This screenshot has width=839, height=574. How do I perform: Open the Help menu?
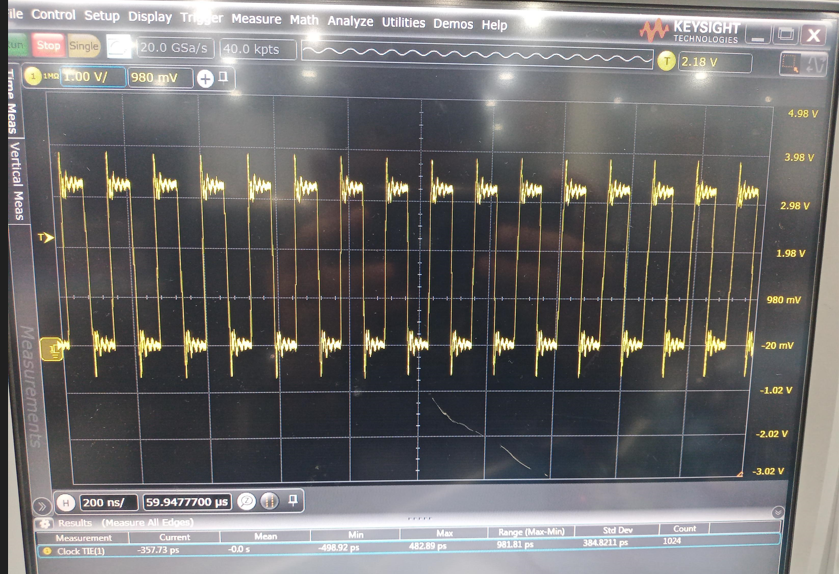[x=494, y=25]
